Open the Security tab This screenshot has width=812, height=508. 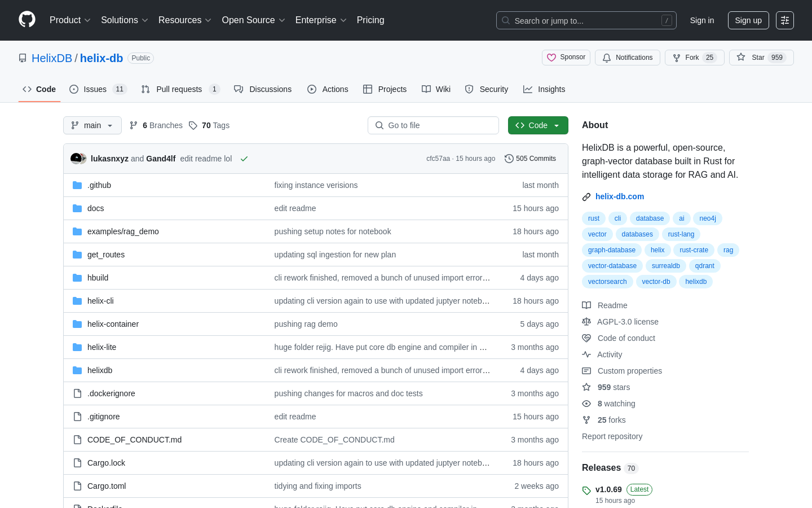486,89
